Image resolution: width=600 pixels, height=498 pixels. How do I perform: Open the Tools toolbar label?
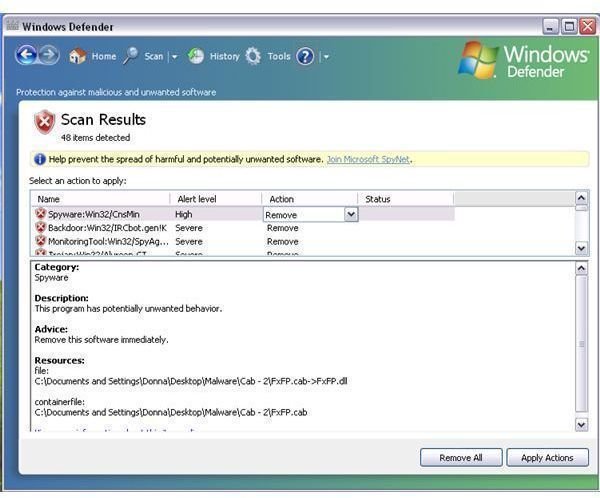click(x=279, y=56)
